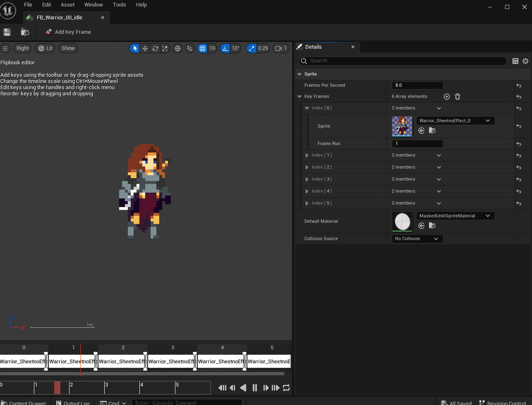Screen dimensions: 532x405
Task: Toggle playback looping
Action: [286, 388]
